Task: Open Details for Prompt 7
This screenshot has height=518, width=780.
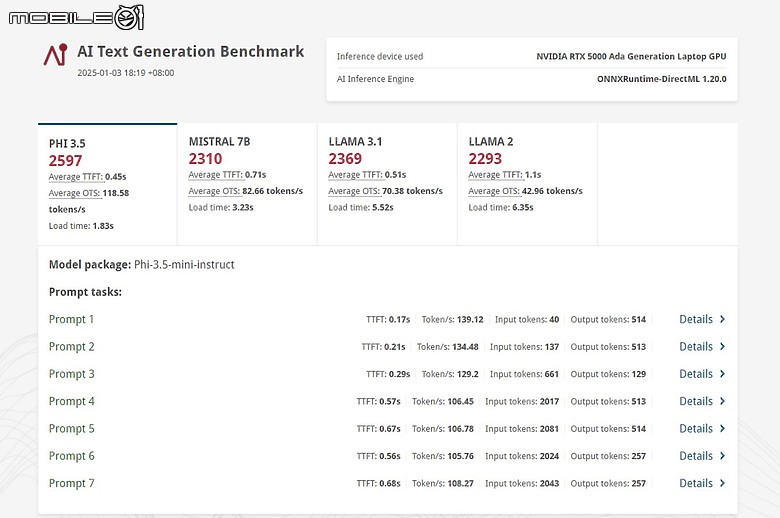Action: (x=702, y=484)
